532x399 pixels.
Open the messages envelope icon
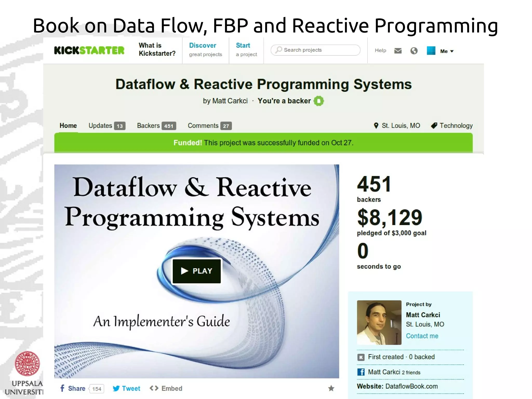point(398,51)
